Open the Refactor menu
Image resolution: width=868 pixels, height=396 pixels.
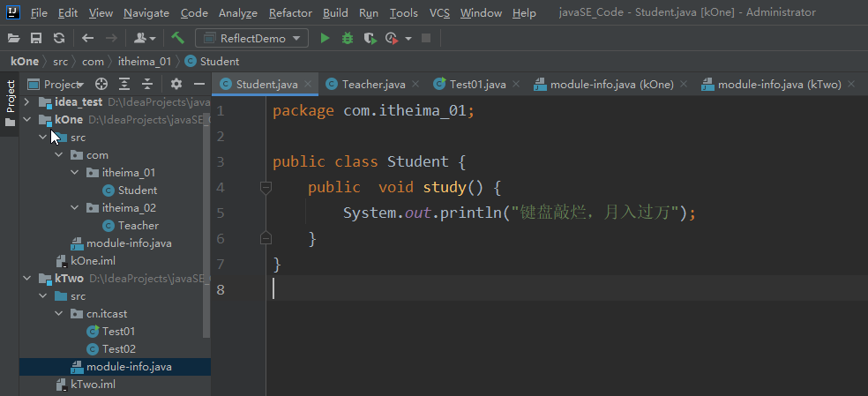click(290, 12)
